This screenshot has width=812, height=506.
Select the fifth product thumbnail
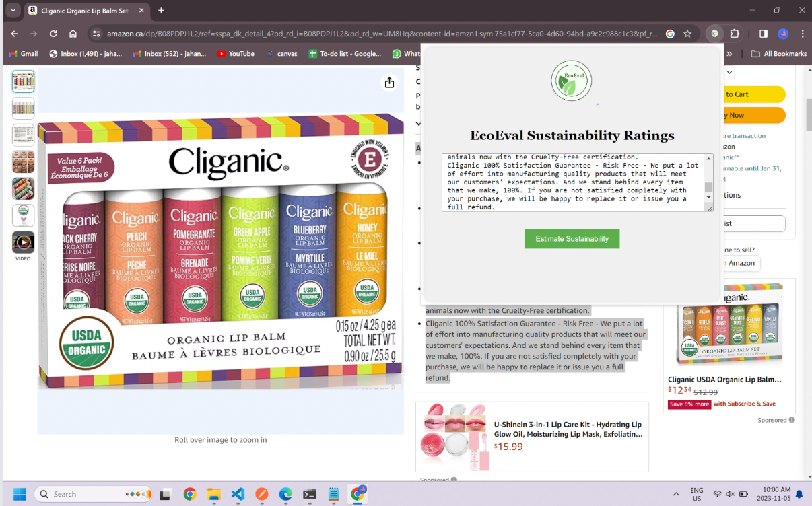tap(23, 189)
